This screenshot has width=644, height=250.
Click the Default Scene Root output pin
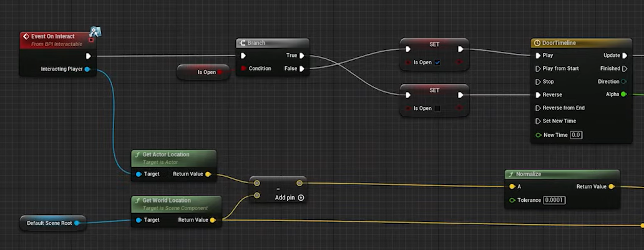(76, 223)
